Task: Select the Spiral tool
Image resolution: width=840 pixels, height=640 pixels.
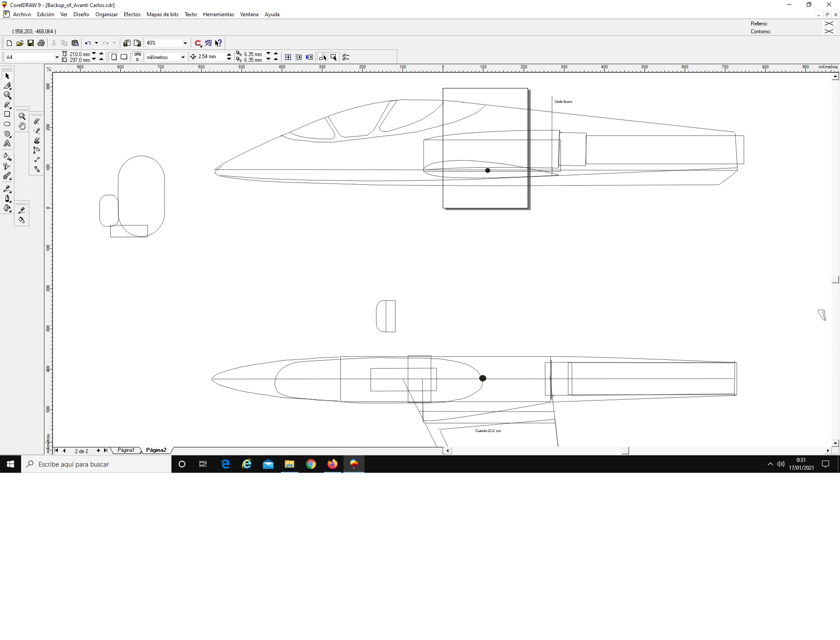Action: point(7,134)
